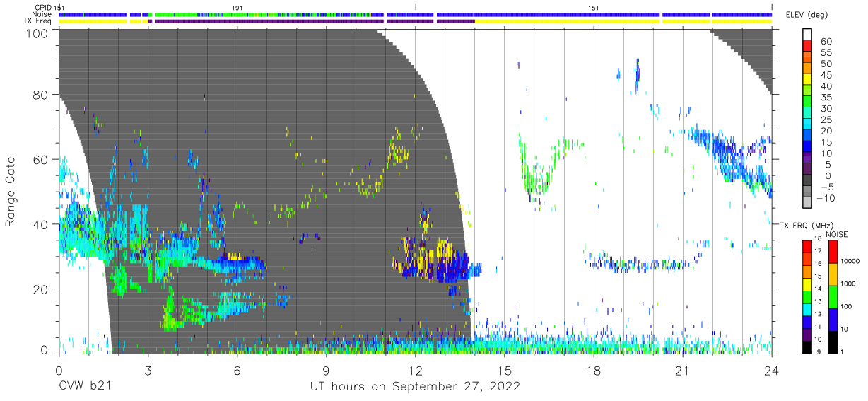This screenshot has width=868, height=401.
Task: Click the 'CVW b21' radar label
Action: click(85, 387)
